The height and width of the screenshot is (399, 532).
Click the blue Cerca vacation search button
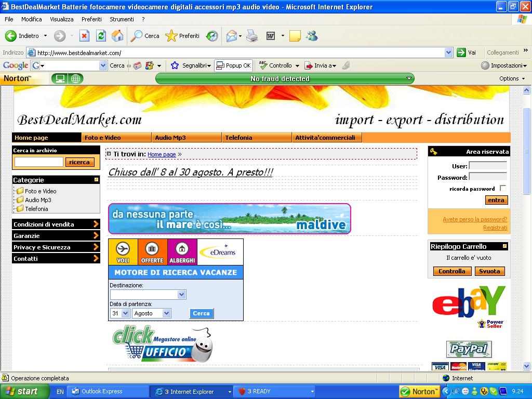click(201, 313)
